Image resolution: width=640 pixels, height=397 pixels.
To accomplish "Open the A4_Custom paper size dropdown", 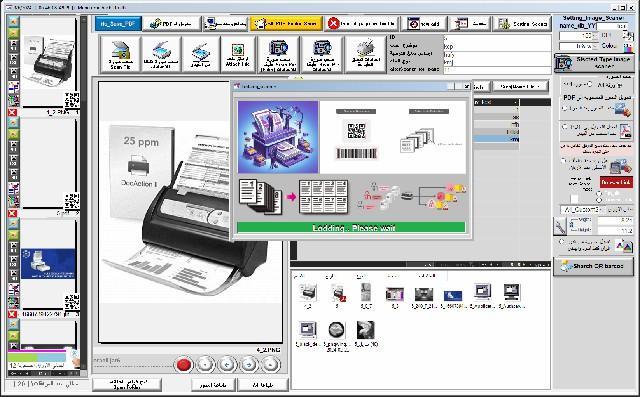I will [581, 209].
